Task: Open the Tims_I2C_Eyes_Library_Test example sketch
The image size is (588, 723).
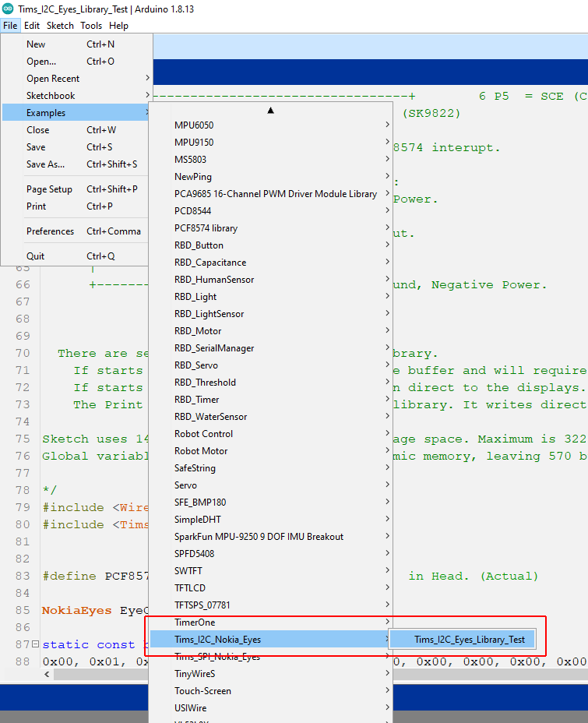Action: tap(462, 640)
